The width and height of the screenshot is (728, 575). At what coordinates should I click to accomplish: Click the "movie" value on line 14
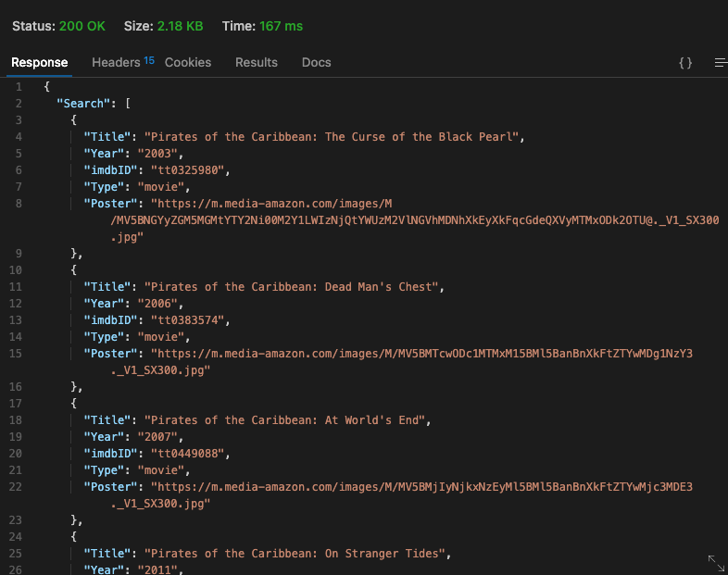click(161, 337)
